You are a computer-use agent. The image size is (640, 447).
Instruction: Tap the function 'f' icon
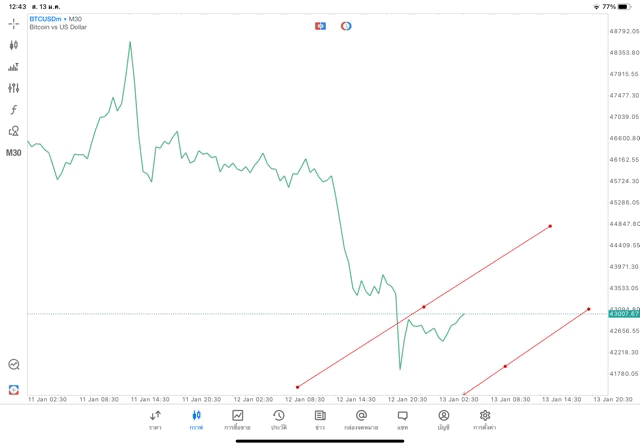[x=14, y=110]
